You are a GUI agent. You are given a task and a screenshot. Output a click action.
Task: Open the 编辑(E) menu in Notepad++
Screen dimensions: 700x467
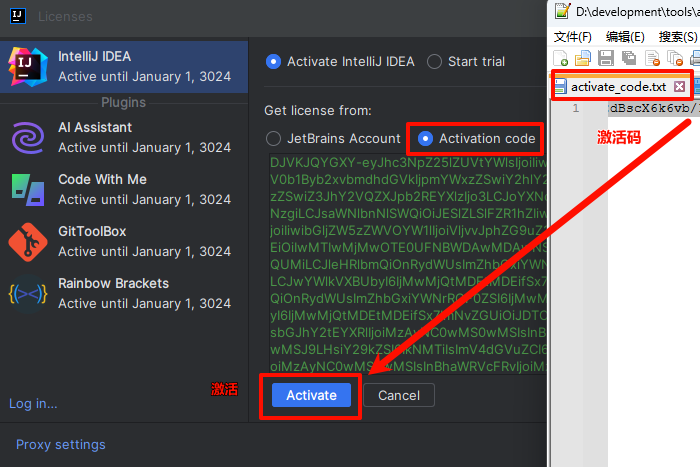625,36
